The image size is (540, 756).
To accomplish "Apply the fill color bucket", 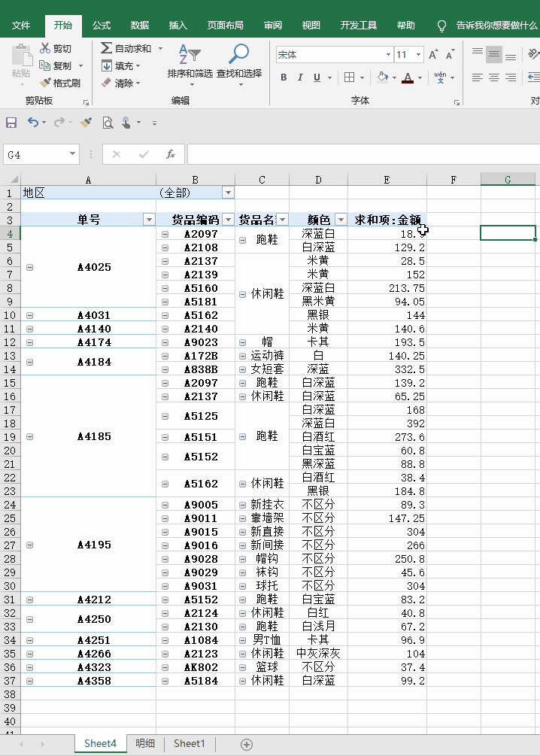I will click(382, 77).
